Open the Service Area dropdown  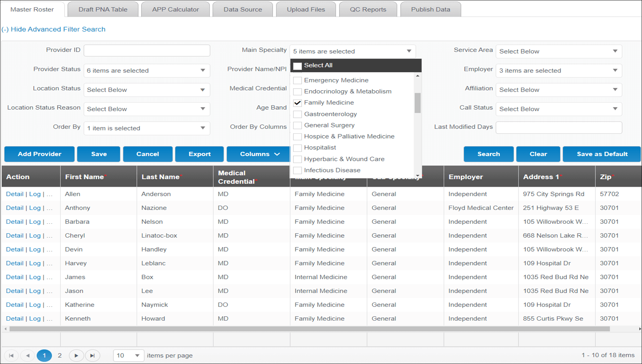point(559,51)
